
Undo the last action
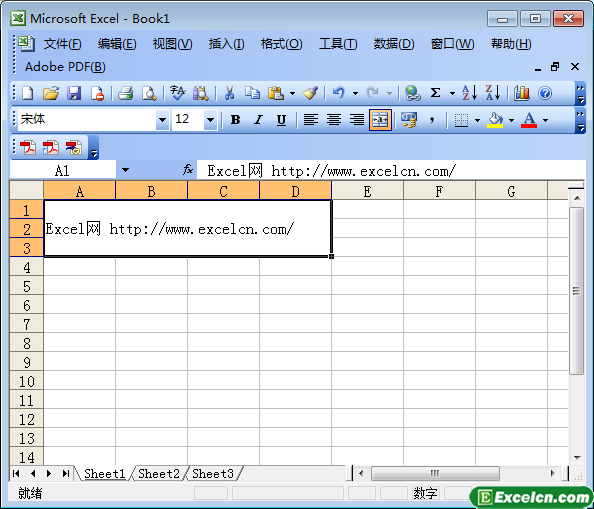click(338, 93)
